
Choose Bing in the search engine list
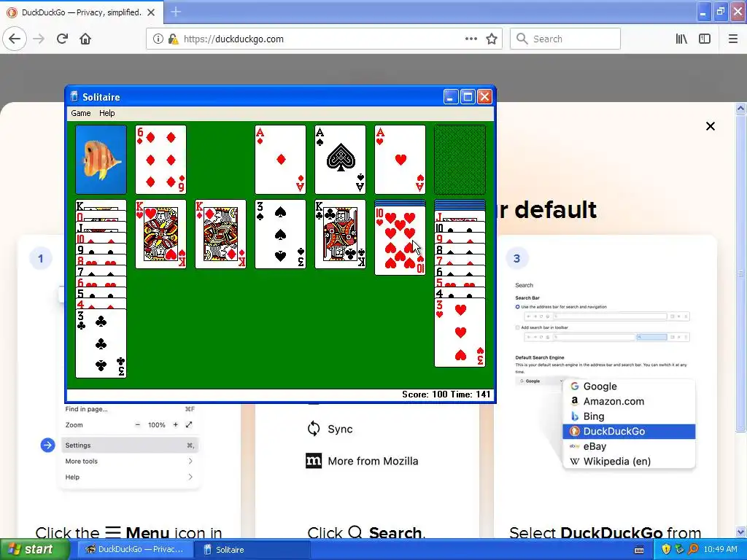pyautogui.click(x=629, y=416)
